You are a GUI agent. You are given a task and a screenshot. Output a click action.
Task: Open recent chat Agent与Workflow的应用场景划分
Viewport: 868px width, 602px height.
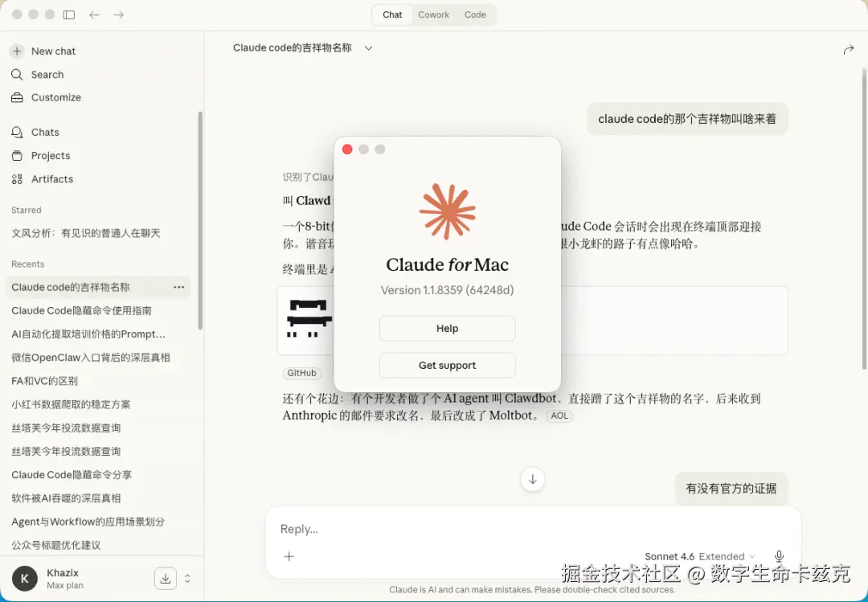pyautogui.click(x=88, y=522)
